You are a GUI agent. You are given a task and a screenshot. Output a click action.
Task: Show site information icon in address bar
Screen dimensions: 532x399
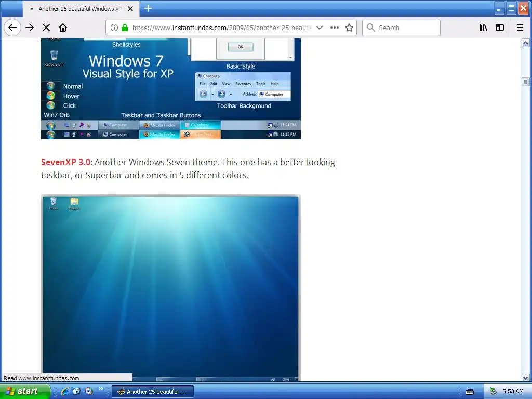coord(114,28)
